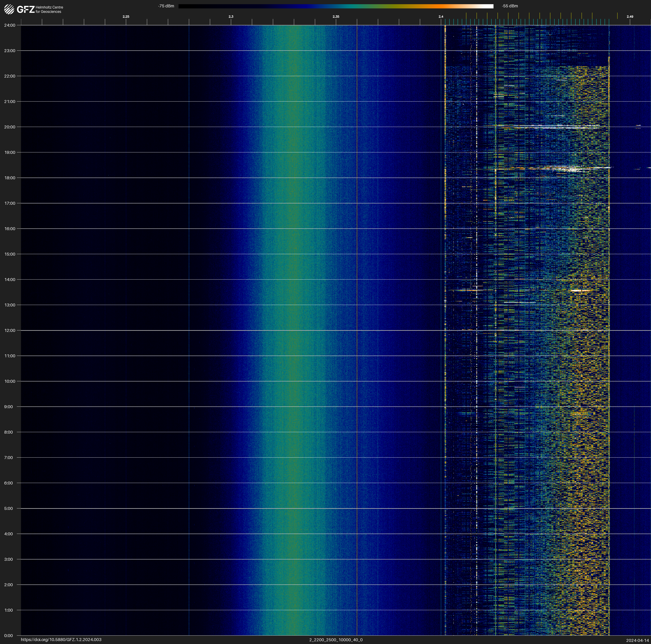
Task: Click the GFZ striped globe logo icon
Action: click(x=9, y=9)
